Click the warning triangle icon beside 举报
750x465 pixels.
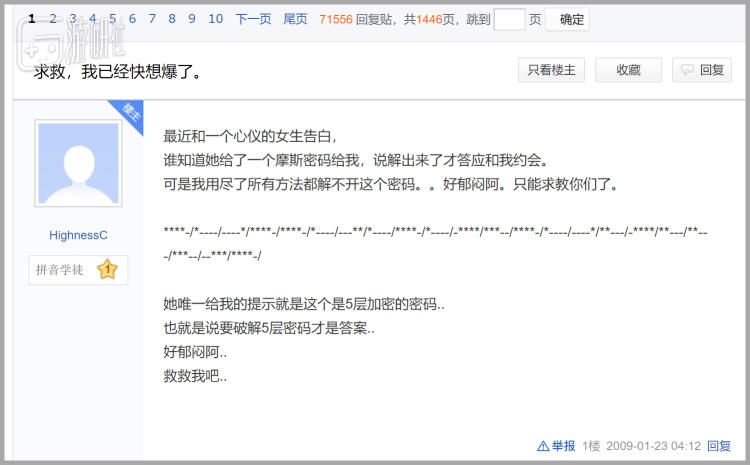click(543, 446)
